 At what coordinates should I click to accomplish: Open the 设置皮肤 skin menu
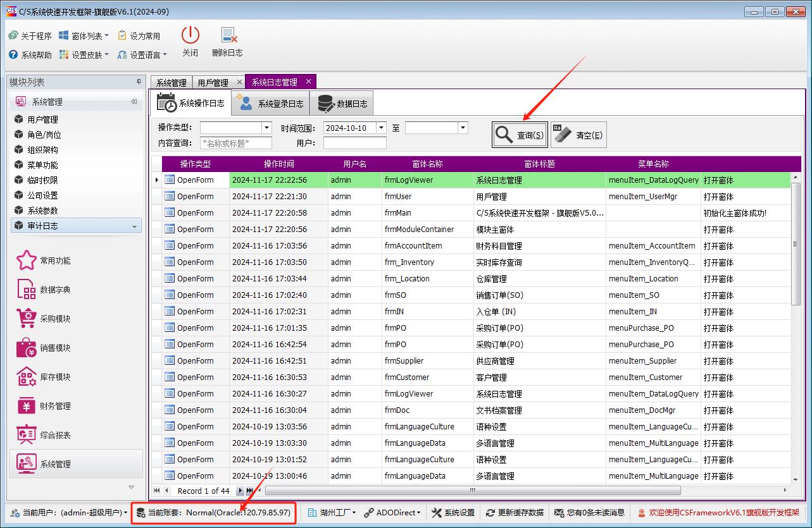[x=84, y=55]
